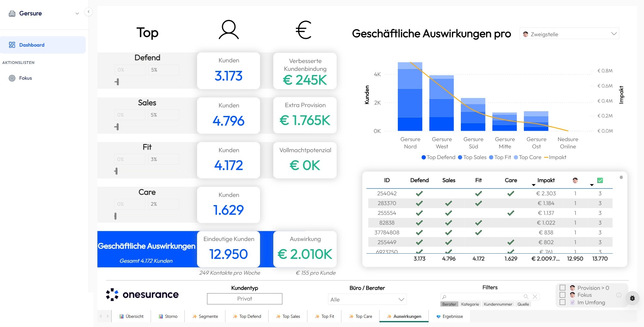Click the Dashboard grid icon in sidebar
The image size is (644, 327).
point(12,45)
